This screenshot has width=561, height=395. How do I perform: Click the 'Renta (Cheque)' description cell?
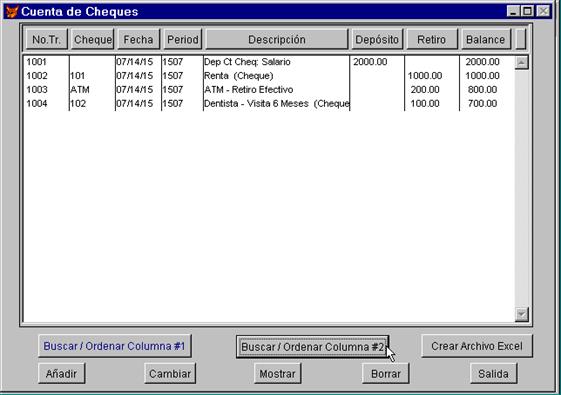point(239,76)
